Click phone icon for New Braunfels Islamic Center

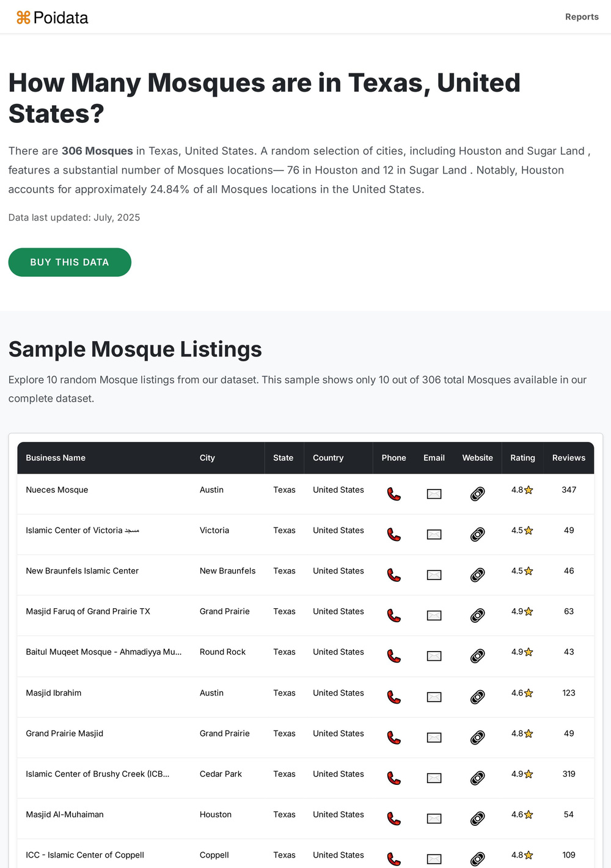coord(394,575)
